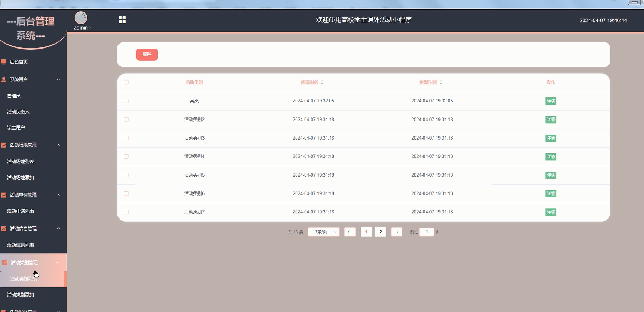Click the admin avatar image

pos(81,18)
